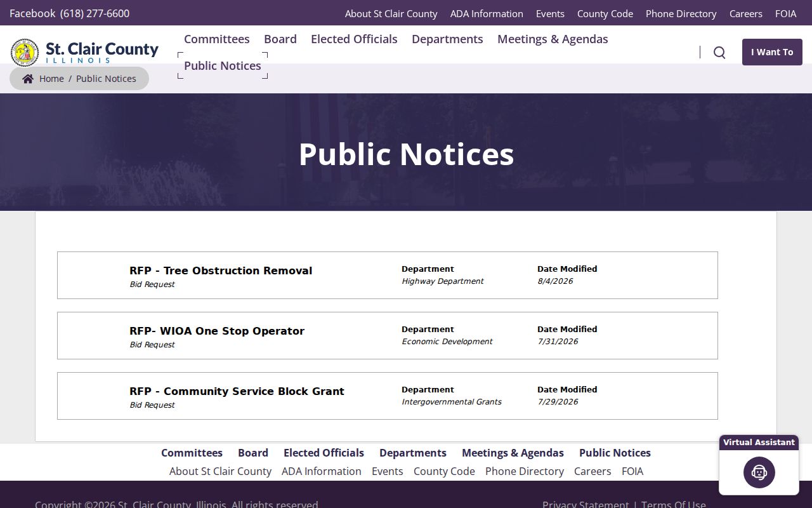The image size is (812, 508).
Task: Open Elected Officials in the footer
Action: (324, 453)
